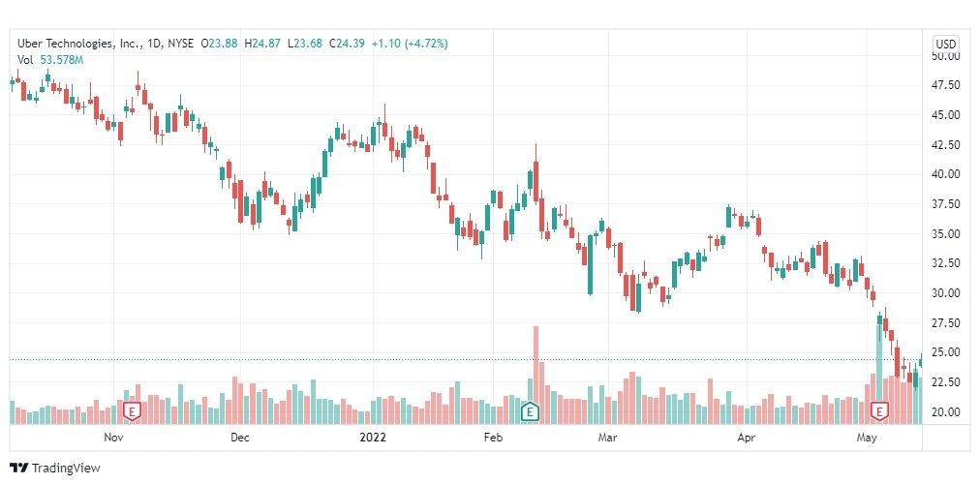Click the 20.00 price scale label
This screenshot has height=485, width=980.
[946, 411]
